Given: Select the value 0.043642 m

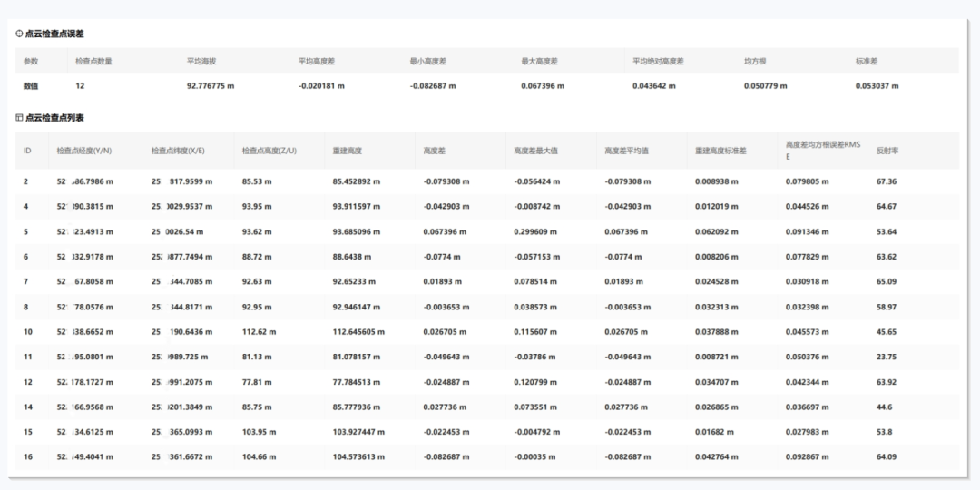Looking at the screenshot, I should click(653, 86).
